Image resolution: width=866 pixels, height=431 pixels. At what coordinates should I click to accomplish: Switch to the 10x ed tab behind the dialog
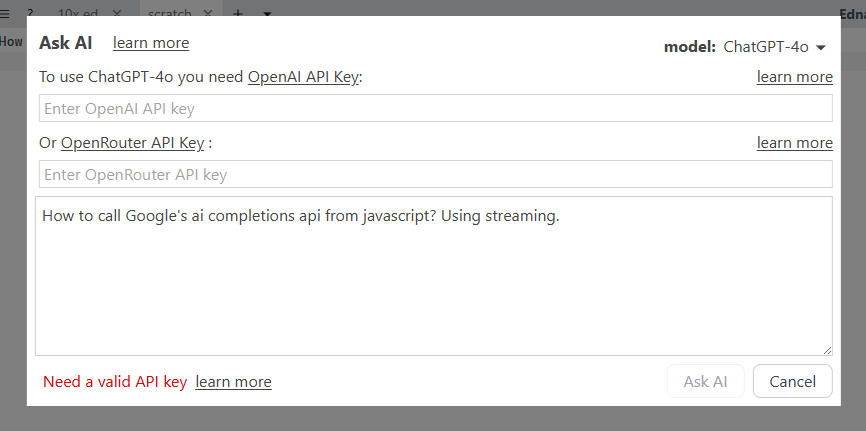point(78,13)
